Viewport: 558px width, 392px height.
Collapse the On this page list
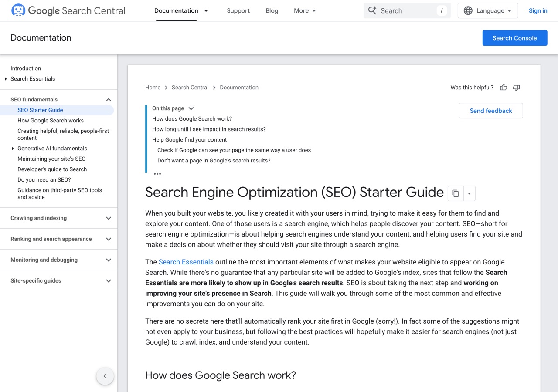[191, 108]
